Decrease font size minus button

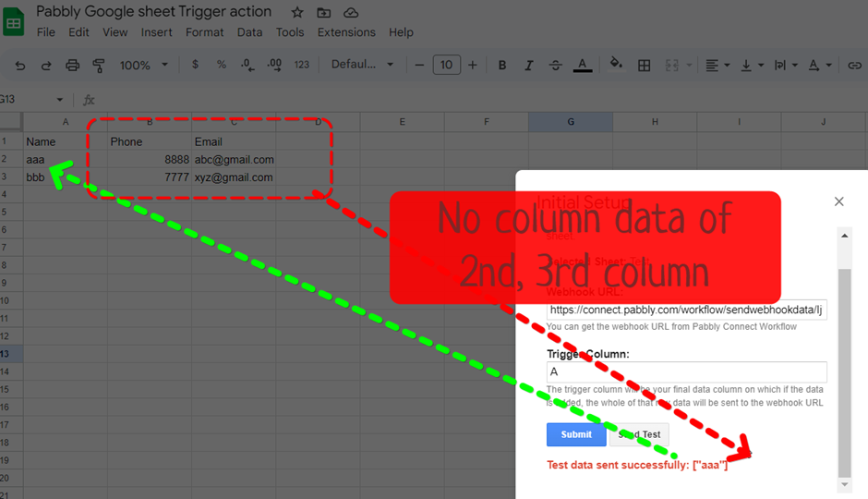tap(419, 66)
